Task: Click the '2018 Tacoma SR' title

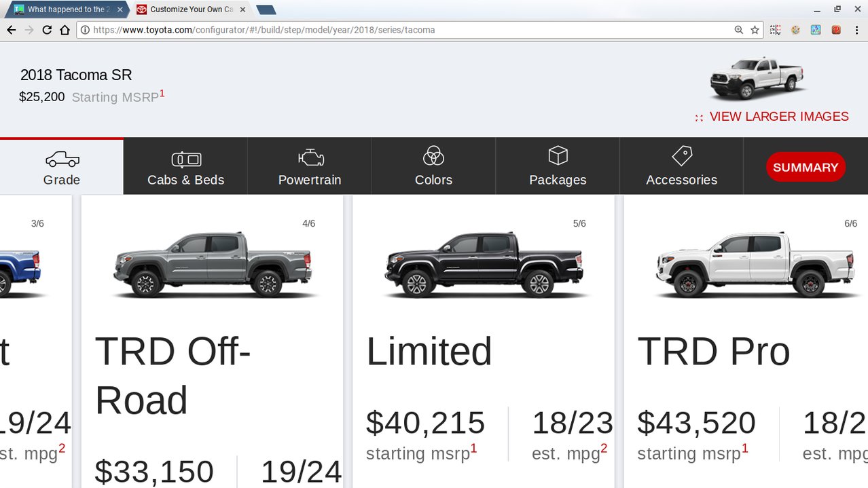Action: click(76, 75)
